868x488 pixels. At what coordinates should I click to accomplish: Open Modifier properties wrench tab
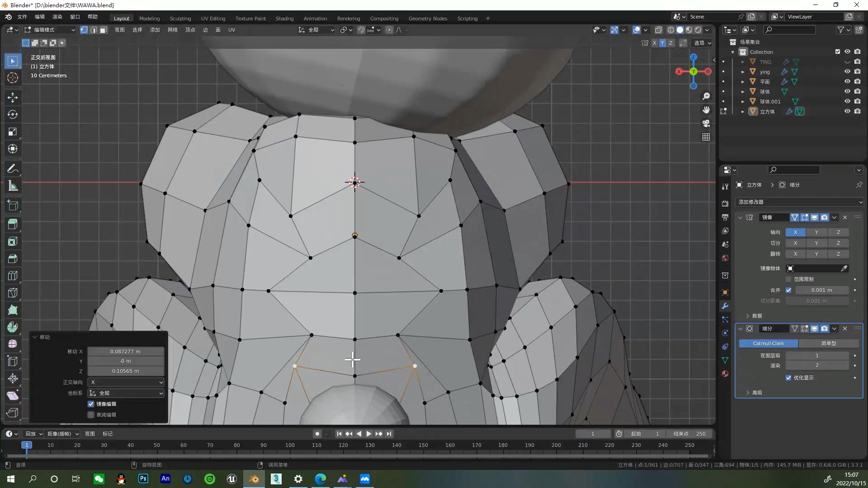point(725,306)
